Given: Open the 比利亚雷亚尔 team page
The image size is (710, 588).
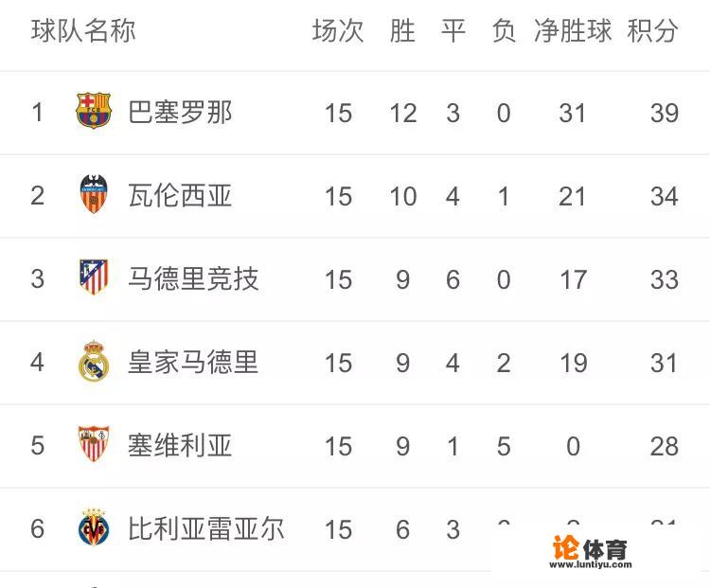Looking at the screenshot, I should (205, 528).
